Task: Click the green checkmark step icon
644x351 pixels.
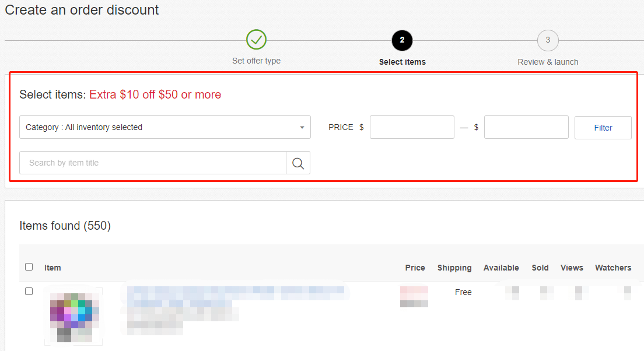Action: coord(256,40)
